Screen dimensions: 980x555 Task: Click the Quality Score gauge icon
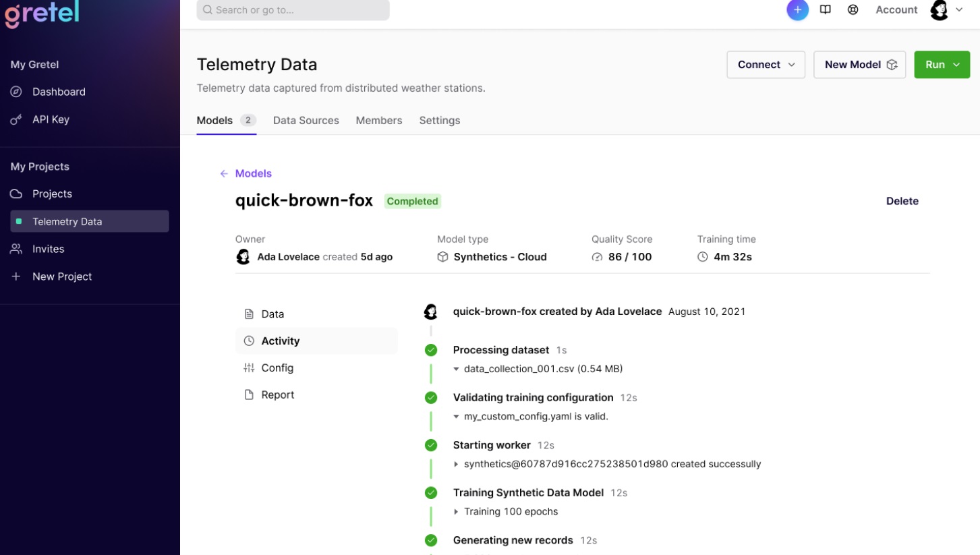597,257
